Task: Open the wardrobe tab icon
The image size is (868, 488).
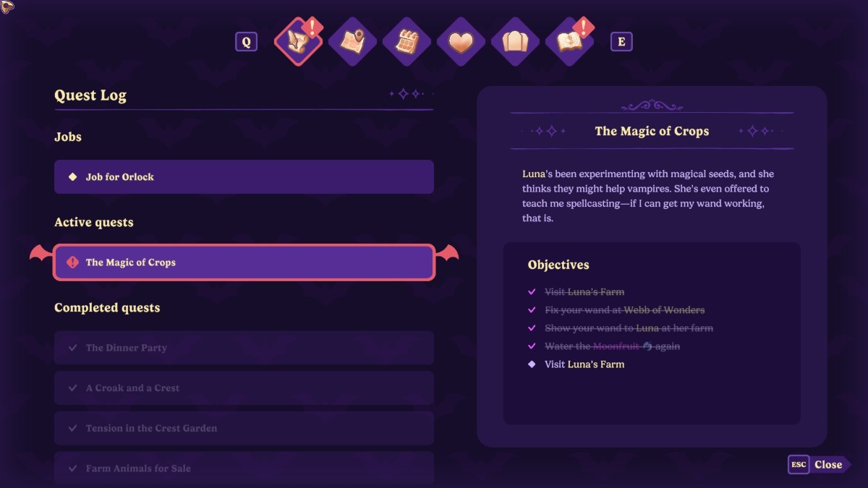Action: click(x=515, y=42)
